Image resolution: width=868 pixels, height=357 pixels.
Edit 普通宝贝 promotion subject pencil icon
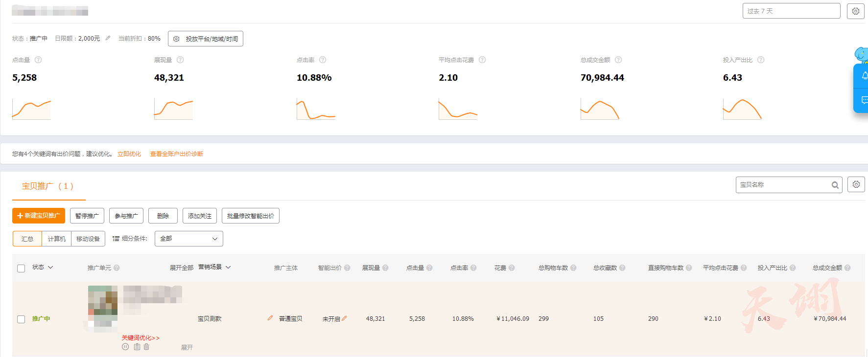coord(270,318)
